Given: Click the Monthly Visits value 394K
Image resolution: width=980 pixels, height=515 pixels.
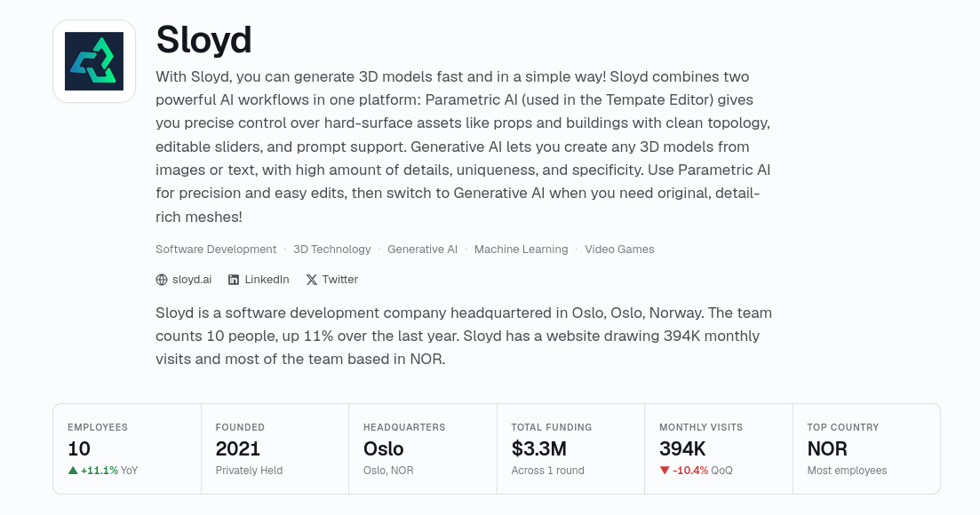Looking at the screenshot, I should click(682, 448).
